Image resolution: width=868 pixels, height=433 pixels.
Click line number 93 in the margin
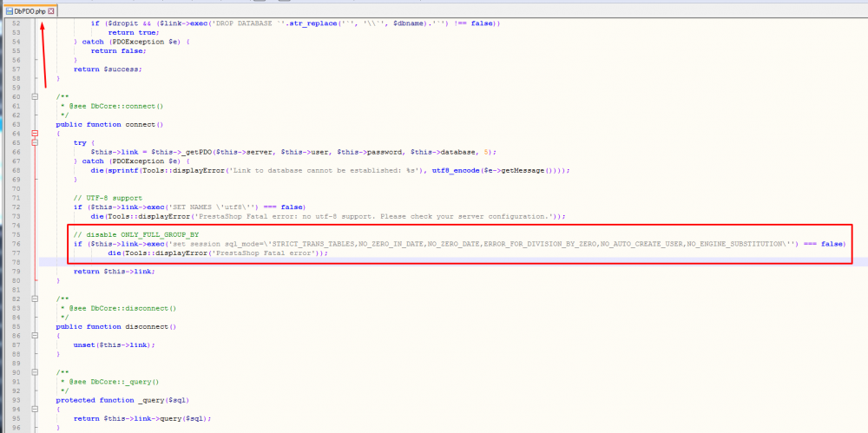click(16, 400)
